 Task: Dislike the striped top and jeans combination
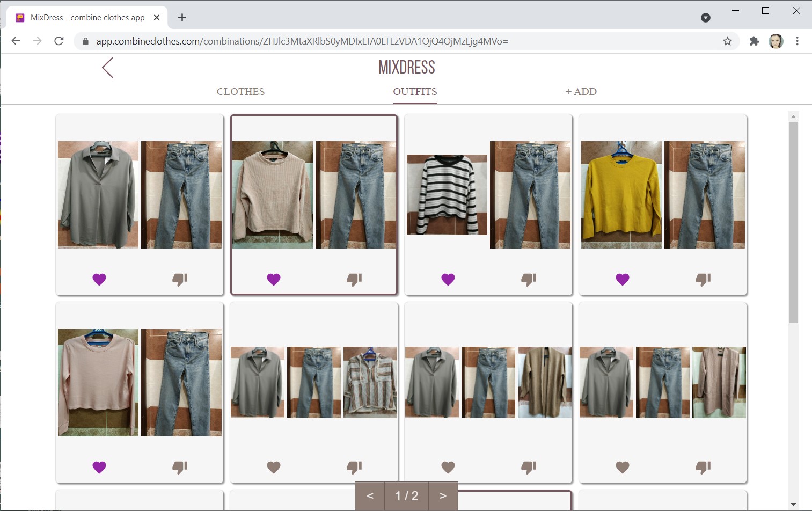click(x=529, y=279)
